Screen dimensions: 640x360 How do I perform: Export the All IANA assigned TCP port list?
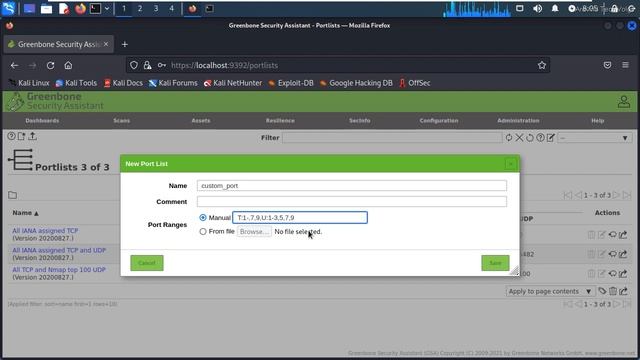pyautogui.click(x=623, y=235)
